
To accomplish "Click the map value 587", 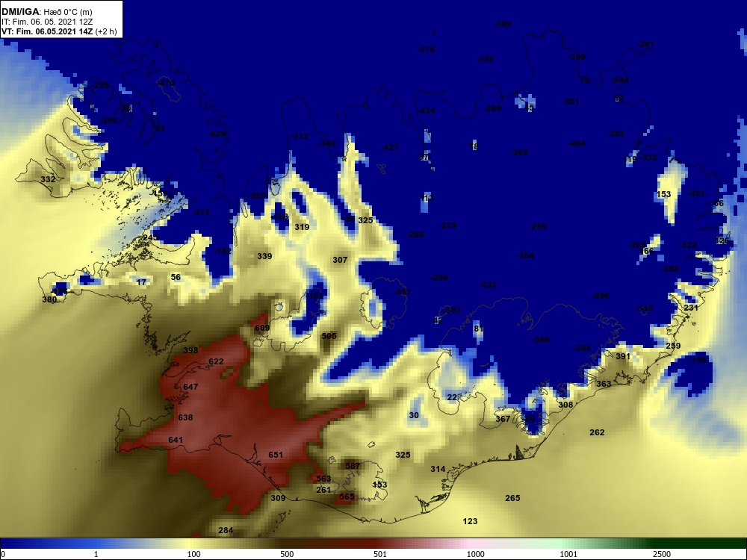I will (x=353, y=466).
